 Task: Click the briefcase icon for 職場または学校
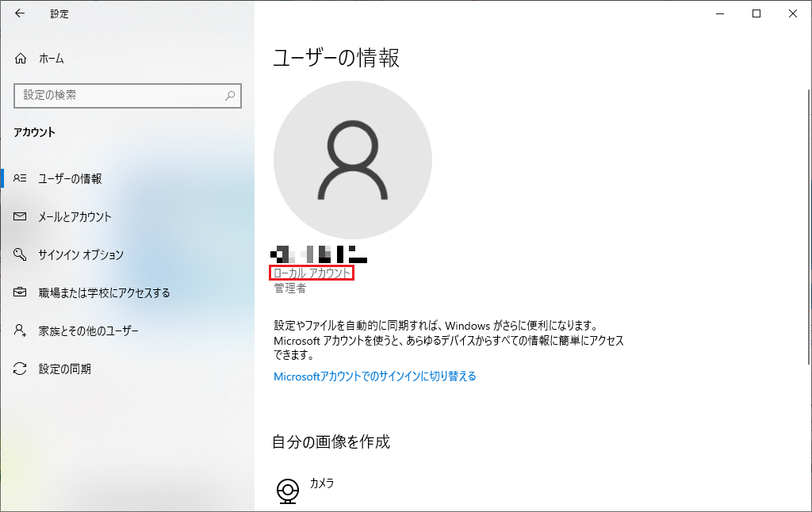coord(21,293)
